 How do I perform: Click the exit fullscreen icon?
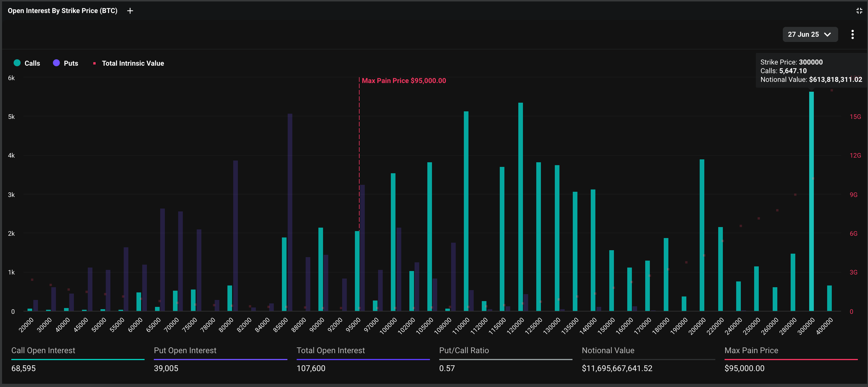click(x=859, y=11)
